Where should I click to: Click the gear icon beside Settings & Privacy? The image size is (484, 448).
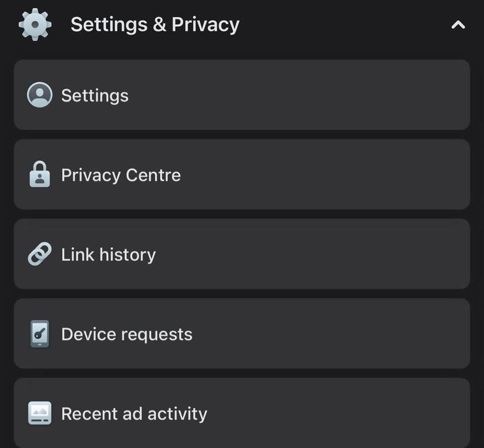[x=35, y=25]
